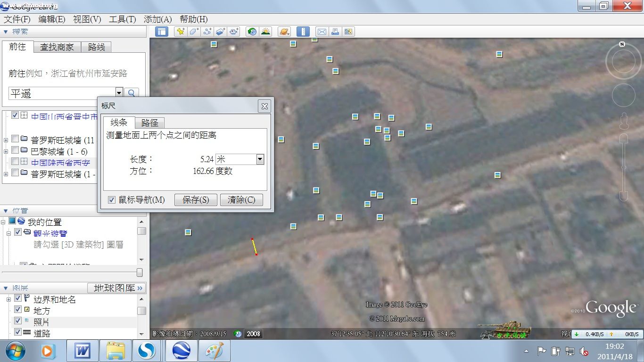
Task: Click the ruler tool in toolbar
Action: tap(303, 32)
